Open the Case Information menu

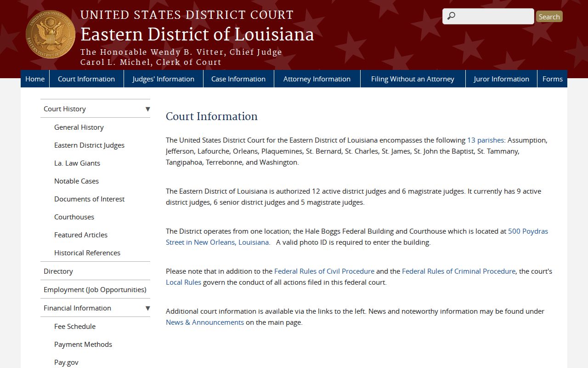238,79
